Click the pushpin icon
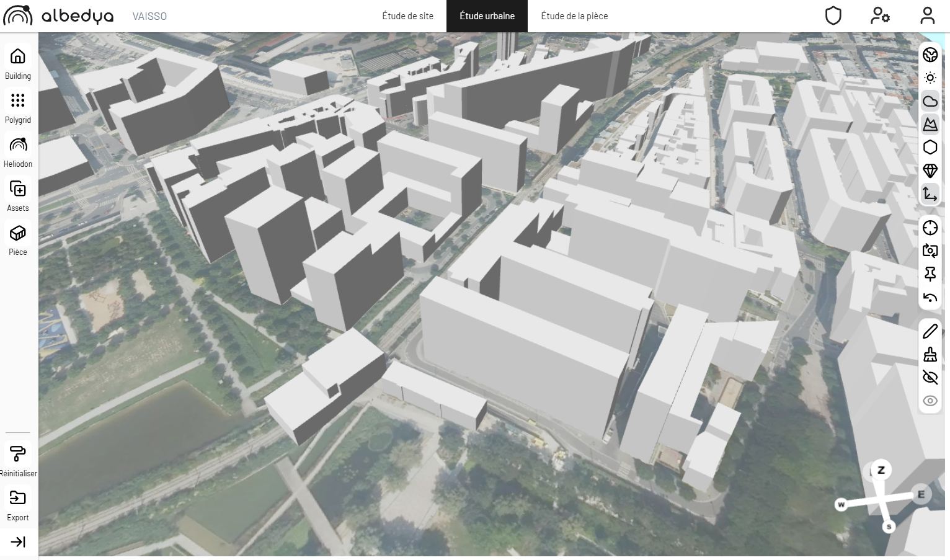 tap(930, 274)
